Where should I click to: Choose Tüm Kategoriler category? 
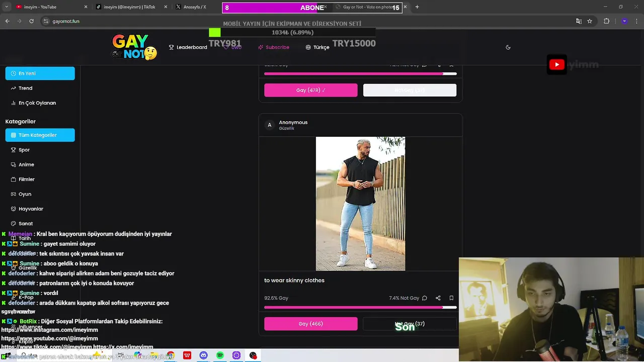tap(40, 135)
